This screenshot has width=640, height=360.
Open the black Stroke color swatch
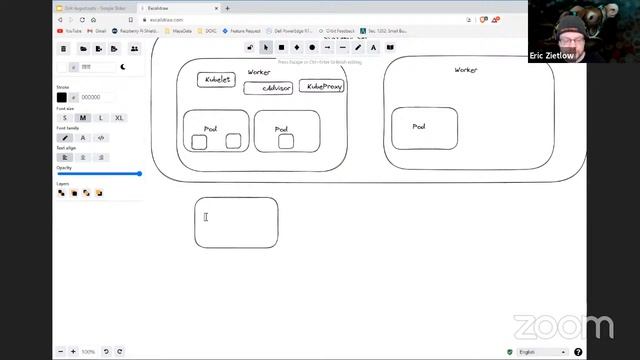pos(62,97)
